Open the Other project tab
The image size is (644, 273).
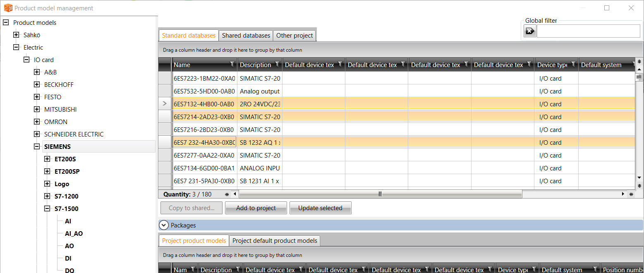[x=294, y=36]
